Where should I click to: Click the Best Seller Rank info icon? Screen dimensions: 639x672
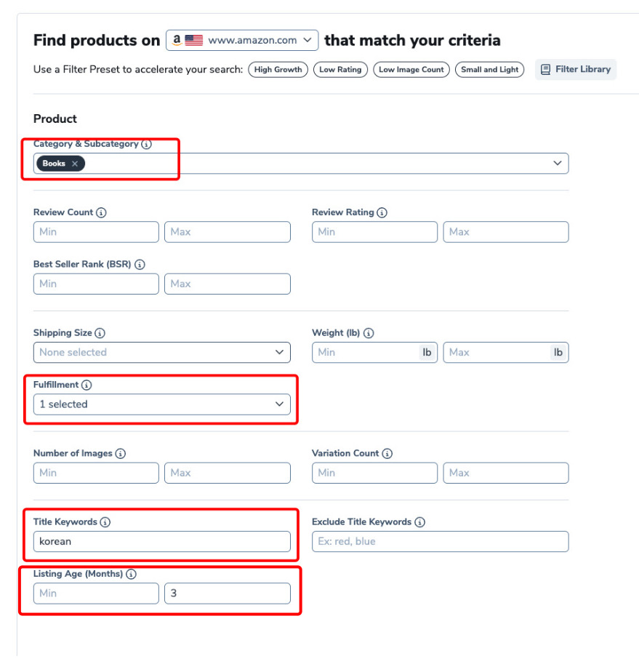(x=140, y=265)
